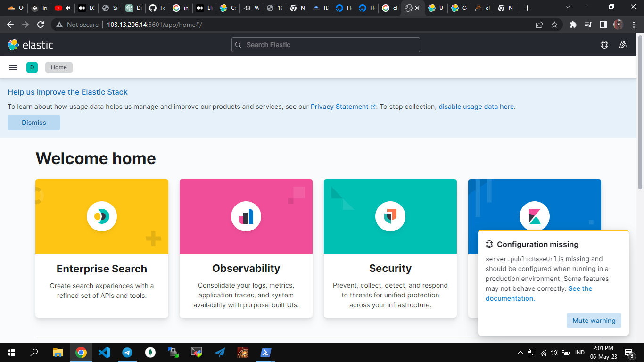The height and width of the screenshot is (362, 644).
Task: Click disable usage data here link
Action: (x=476, y=107)
